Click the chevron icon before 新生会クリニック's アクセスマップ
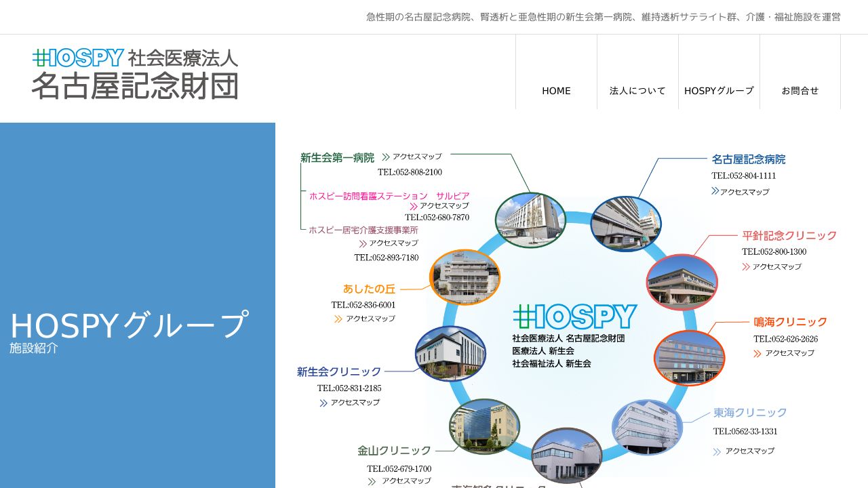 click(x=322, y=402)
